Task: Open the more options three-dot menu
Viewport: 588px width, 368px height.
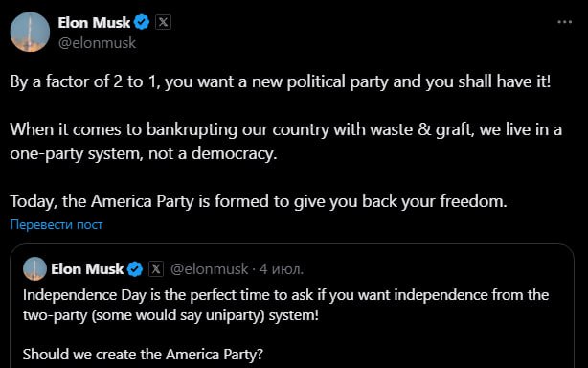Action: (564, 22)
